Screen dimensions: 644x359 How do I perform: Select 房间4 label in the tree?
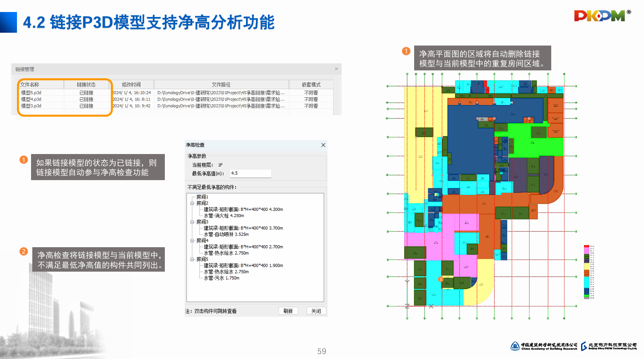coord(202,241)
